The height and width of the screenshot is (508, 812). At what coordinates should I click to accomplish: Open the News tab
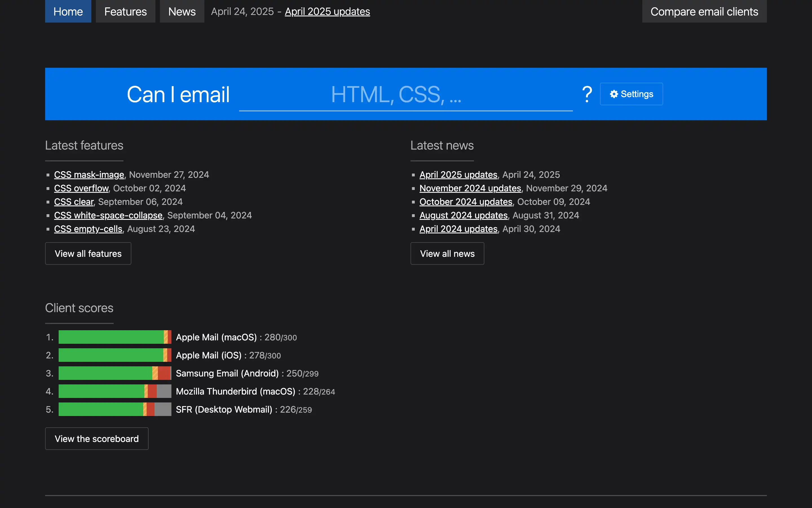[x=182, y=11]
